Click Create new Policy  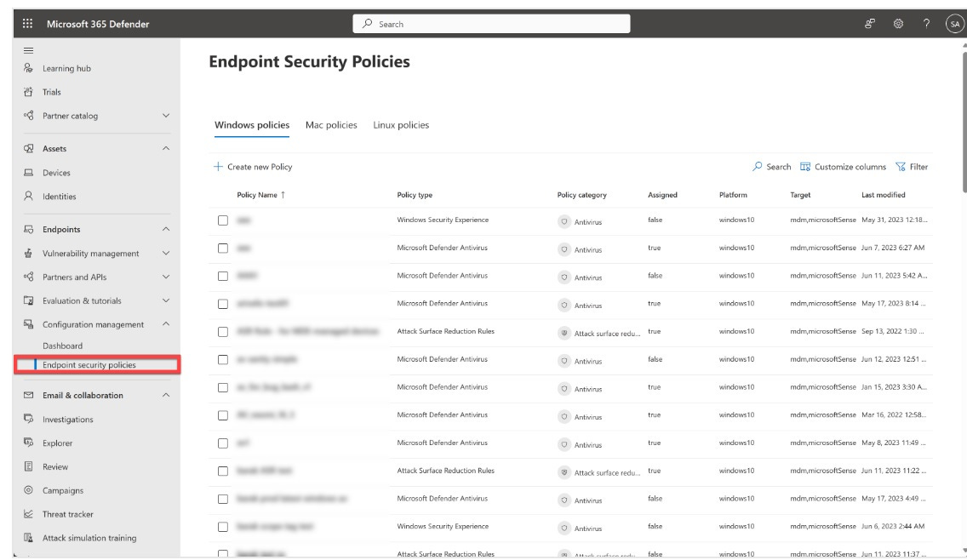pyautogui.click(x=253, y=167)
